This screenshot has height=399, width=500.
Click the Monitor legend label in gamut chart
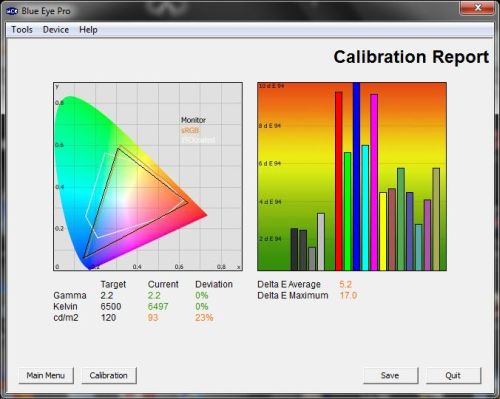click(x=193, y=120)
